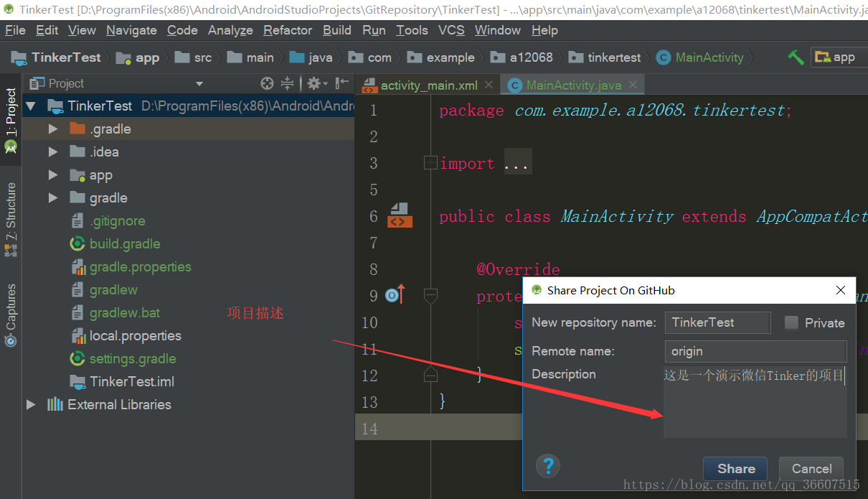Toggle the Private repository checkbox
Image resolution: width=868 pixels, height=499 pixels.
pyautogui.click(x=791, y=322)
